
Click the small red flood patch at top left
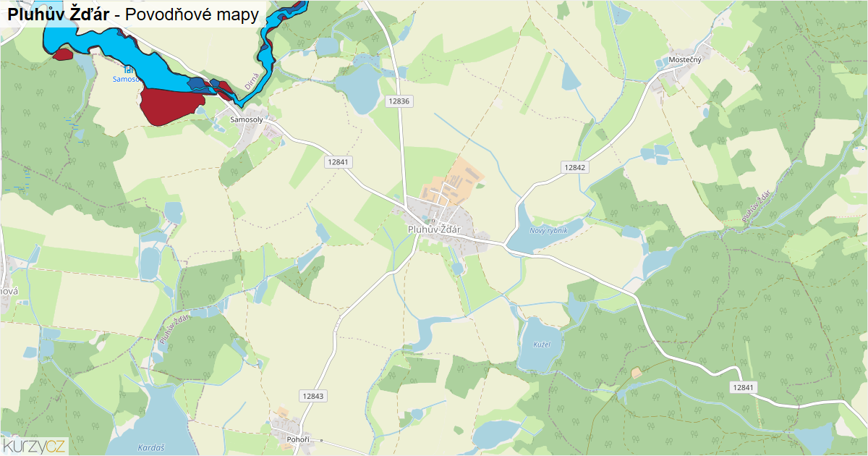63,54
